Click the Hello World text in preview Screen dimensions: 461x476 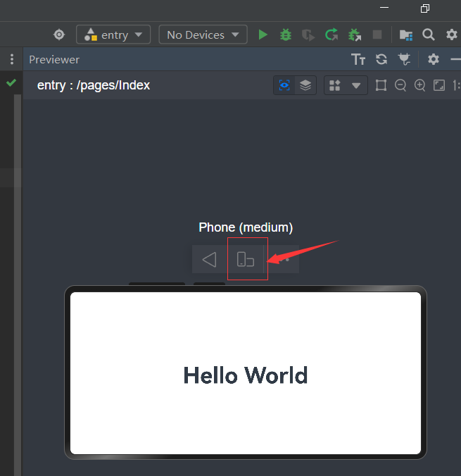pyautogui.click(x=246, y=375)
